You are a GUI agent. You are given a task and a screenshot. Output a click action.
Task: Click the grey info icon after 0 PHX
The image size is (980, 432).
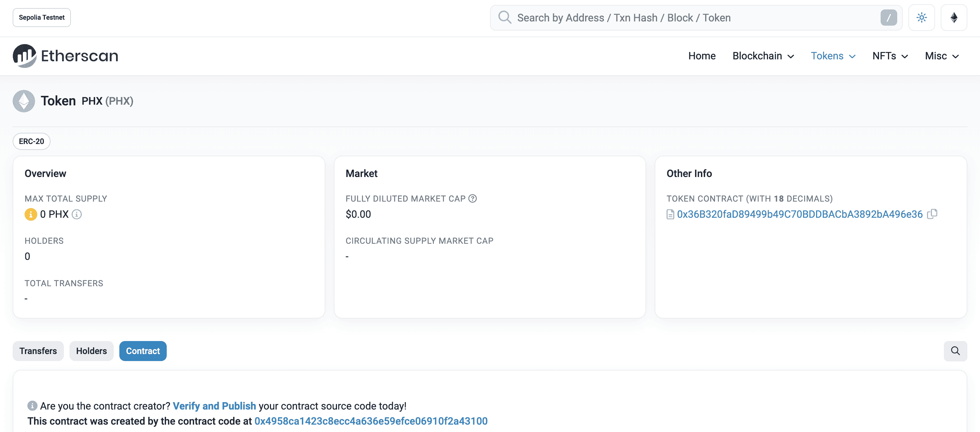point(77,214)
